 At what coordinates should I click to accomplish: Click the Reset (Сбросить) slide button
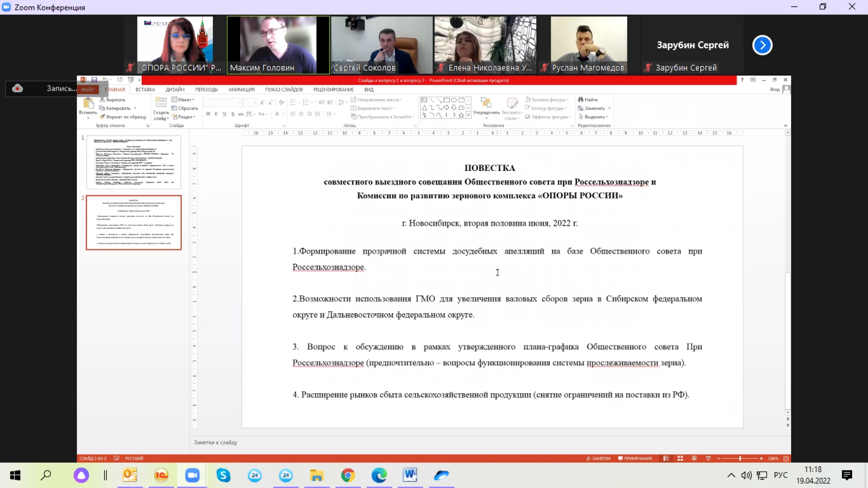coord(185,108)
